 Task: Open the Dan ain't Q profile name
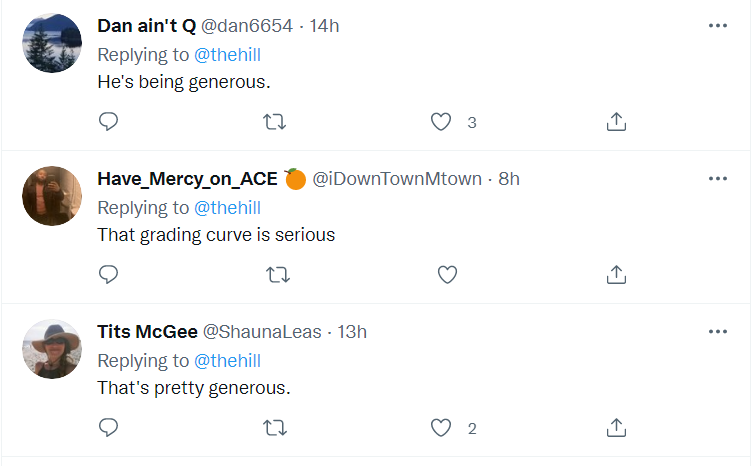pos(146,26)
